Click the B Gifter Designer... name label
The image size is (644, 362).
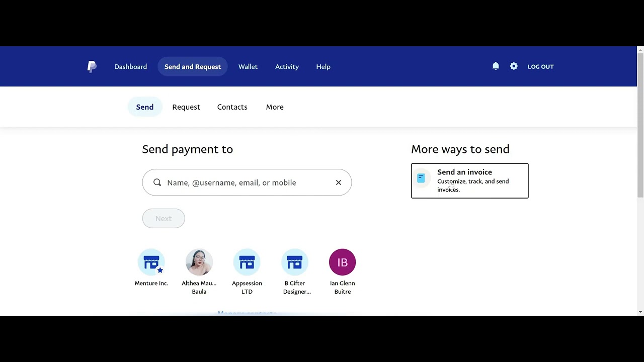coord(297,287)
